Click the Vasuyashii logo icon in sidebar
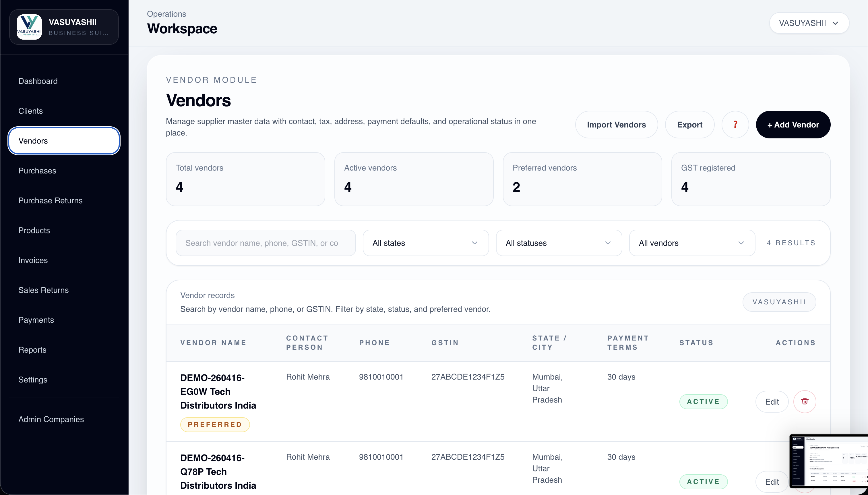The image size is (868, 495). point(29,27)
